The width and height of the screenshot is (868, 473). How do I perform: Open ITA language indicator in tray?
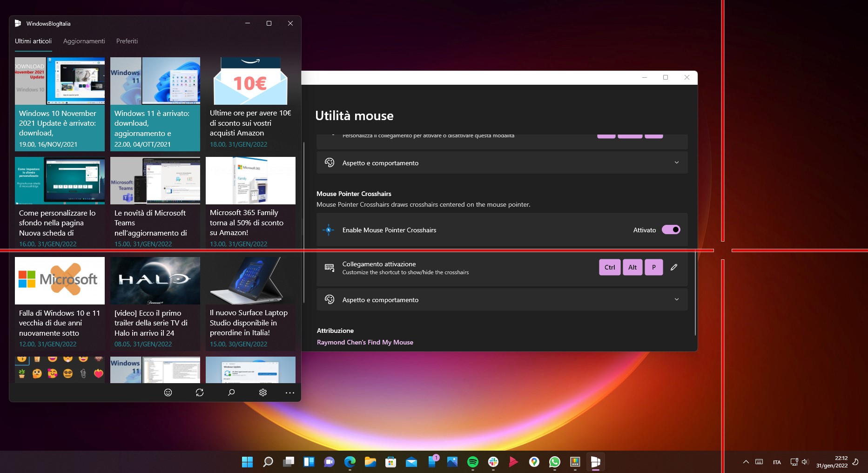[777, 462]
